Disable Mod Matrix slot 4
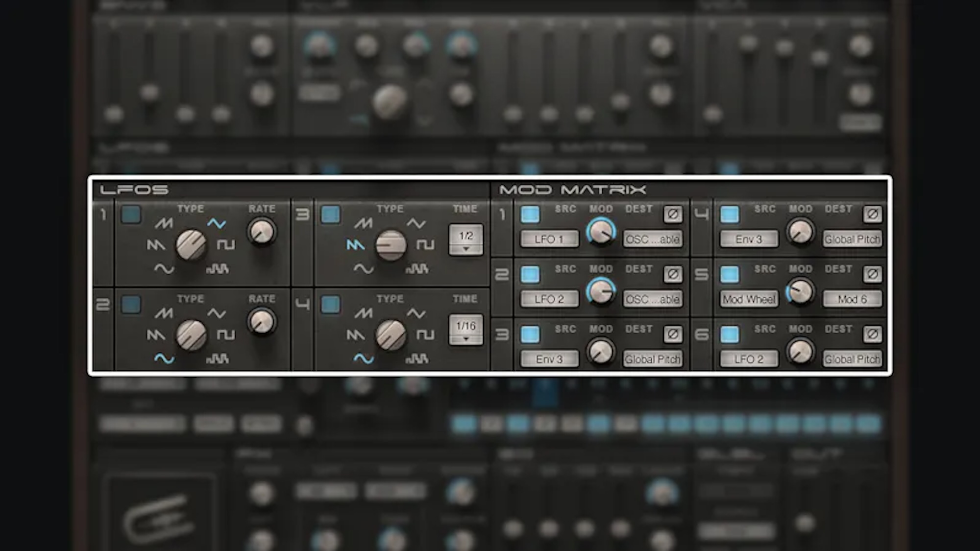Image resolution: width=980 pixels, height=551 pixels. pos(730,215)
